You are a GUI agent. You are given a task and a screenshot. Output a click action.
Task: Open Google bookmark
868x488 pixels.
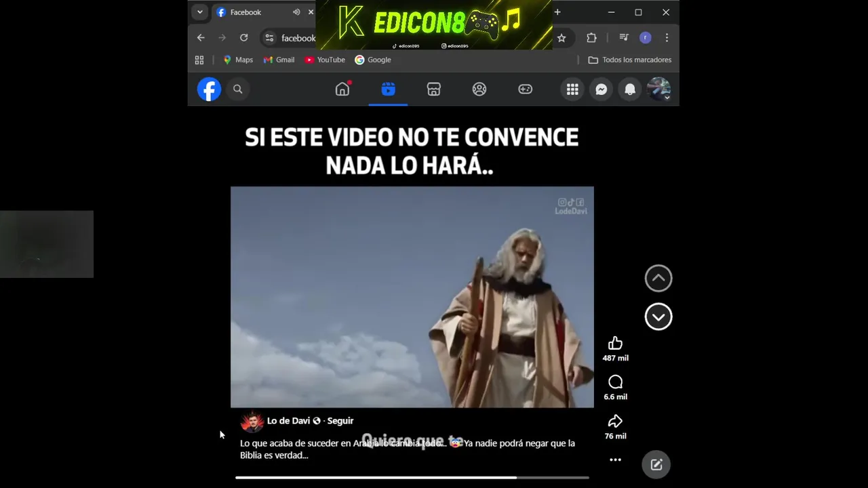[373, 60]
